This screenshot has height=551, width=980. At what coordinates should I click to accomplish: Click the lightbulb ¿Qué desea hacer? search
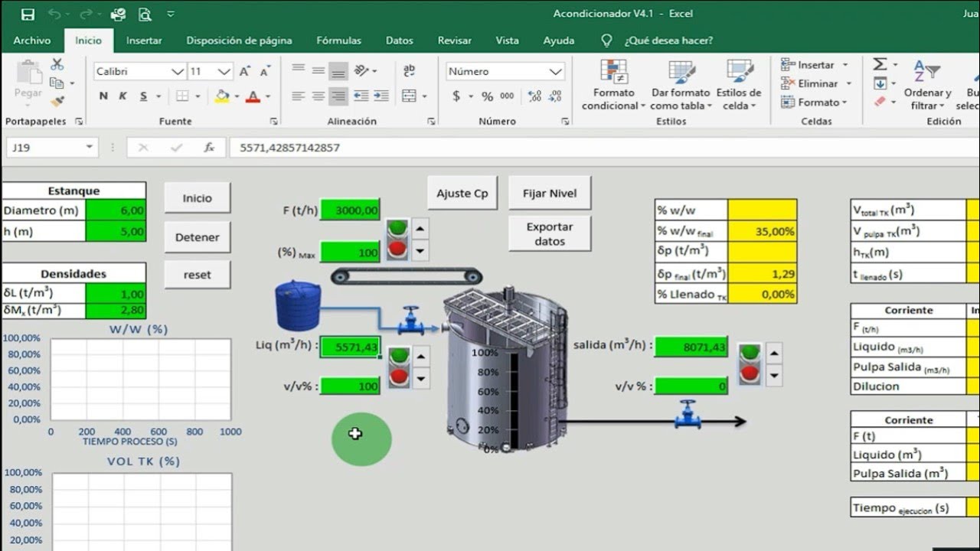click(606, 41)
